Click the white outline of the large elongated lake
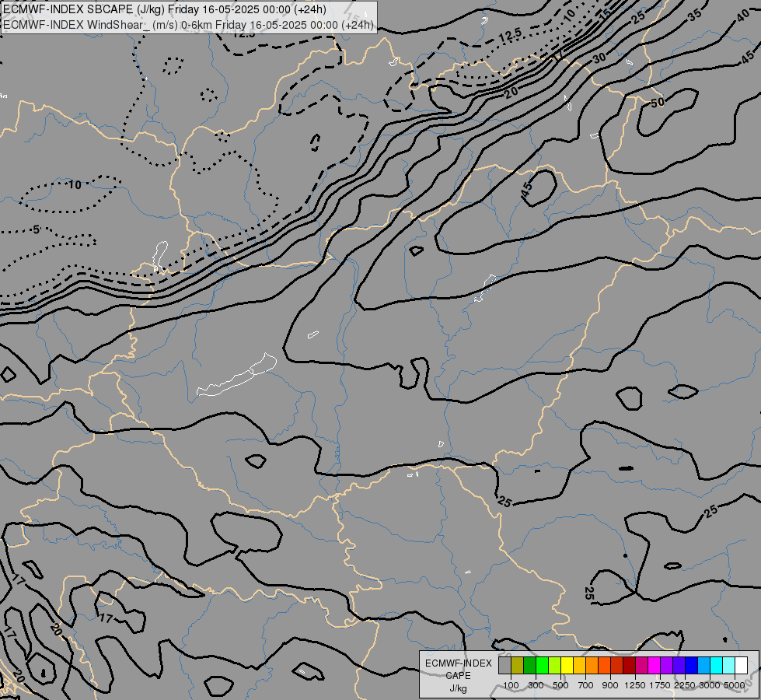 point(237,375)
